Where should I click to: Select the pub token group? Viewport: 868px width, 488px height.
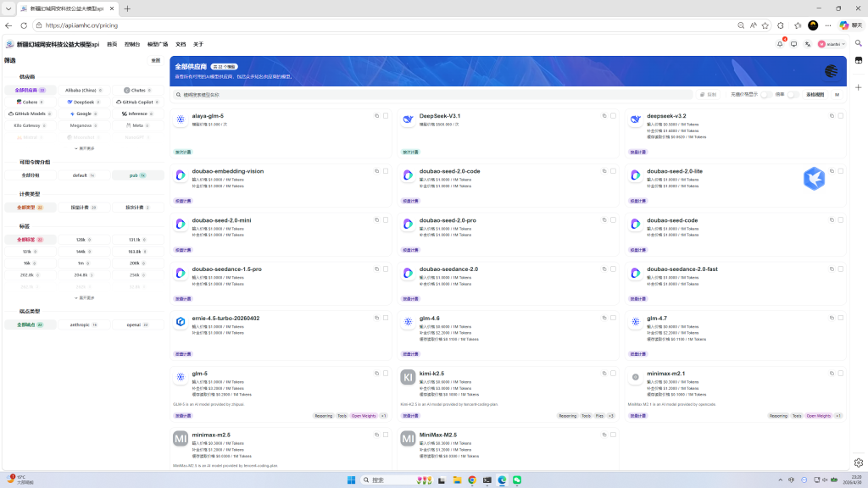pos(138,175)
